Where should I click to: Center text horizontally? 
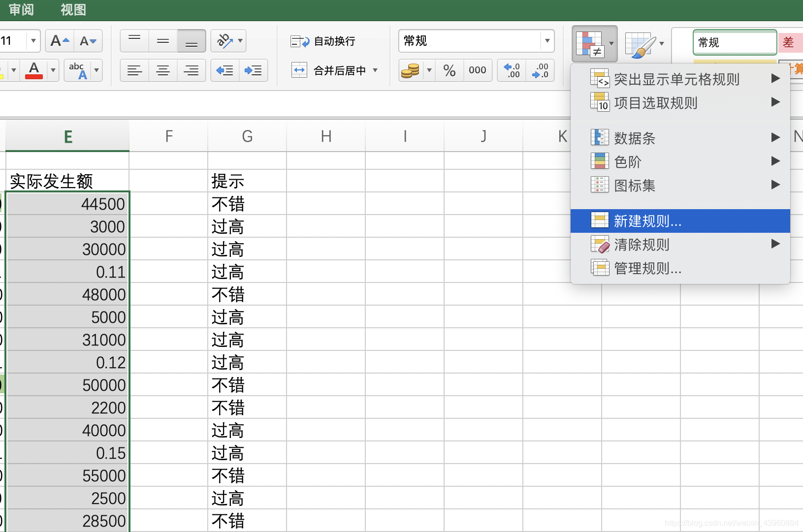tap(163, 70)
